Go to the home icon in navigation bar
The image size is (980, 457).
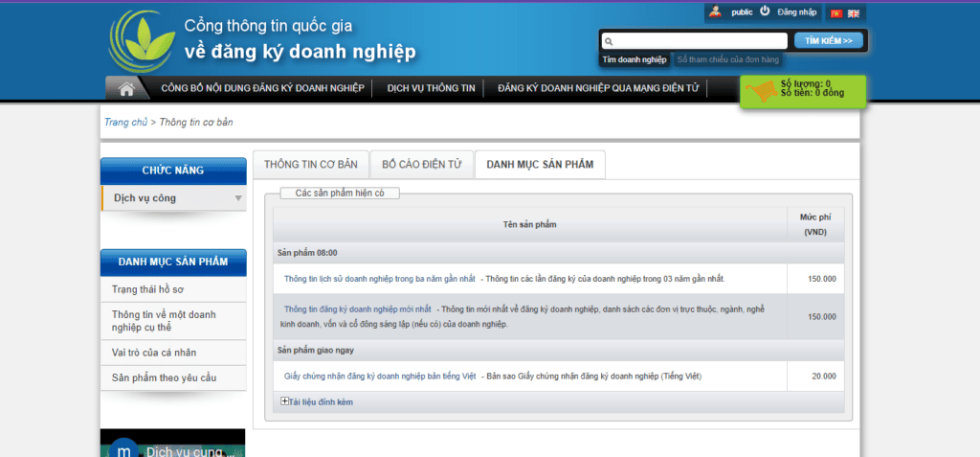[126, 89]
